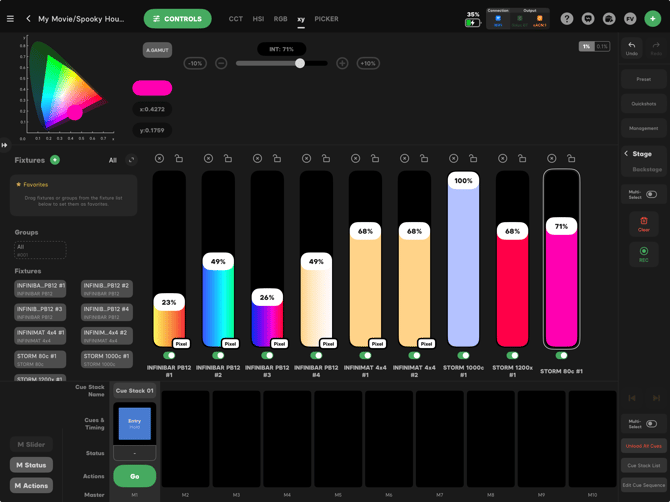Viewport: 670px width, 502px height.
Task: Open Quickshots
Action: 644,104
